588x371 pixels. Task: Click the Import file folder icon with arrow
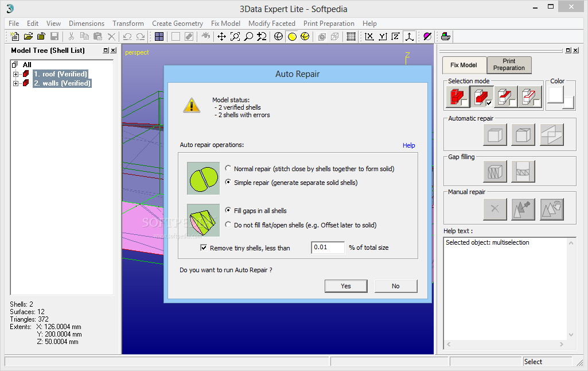[x=41, y=36]
